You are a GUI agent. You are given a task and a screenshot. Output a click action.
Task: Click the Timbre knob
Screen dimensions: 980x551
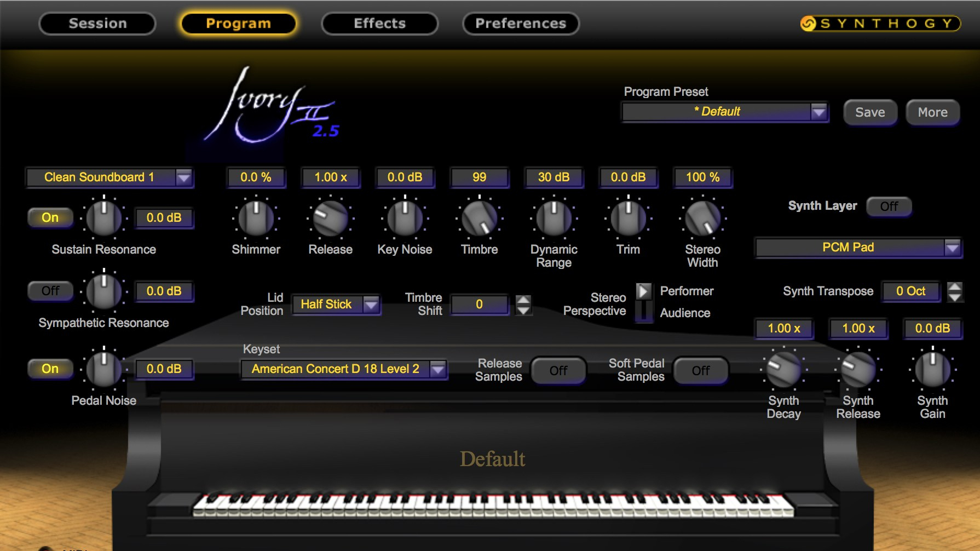click(x=479, y=218)
